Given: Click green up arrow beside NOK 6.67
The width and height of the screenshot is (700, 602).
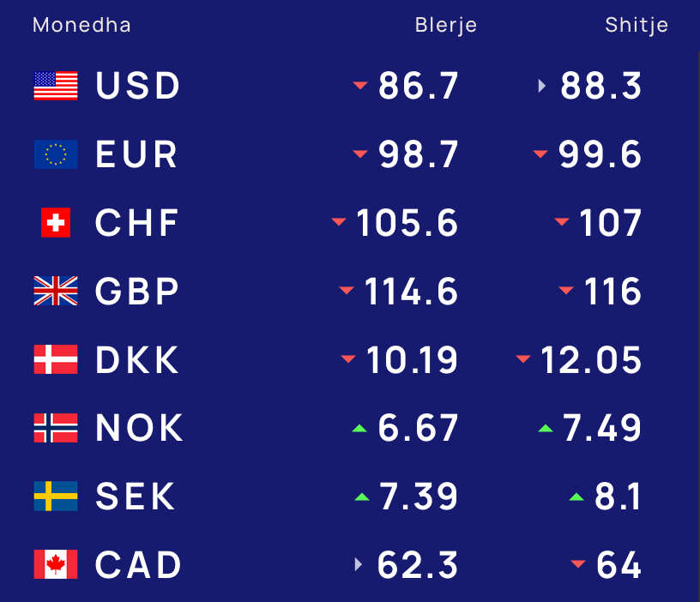Looking at the screenshot, I should click(x=359, y=429).
